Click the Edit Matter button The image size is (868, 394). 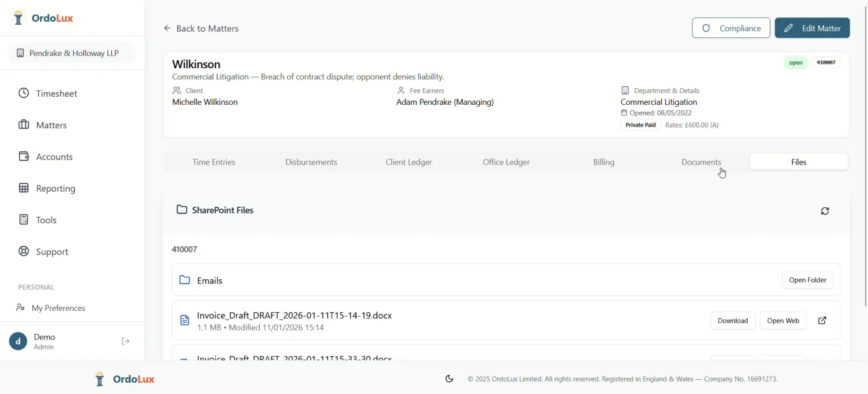coord(812,28)
